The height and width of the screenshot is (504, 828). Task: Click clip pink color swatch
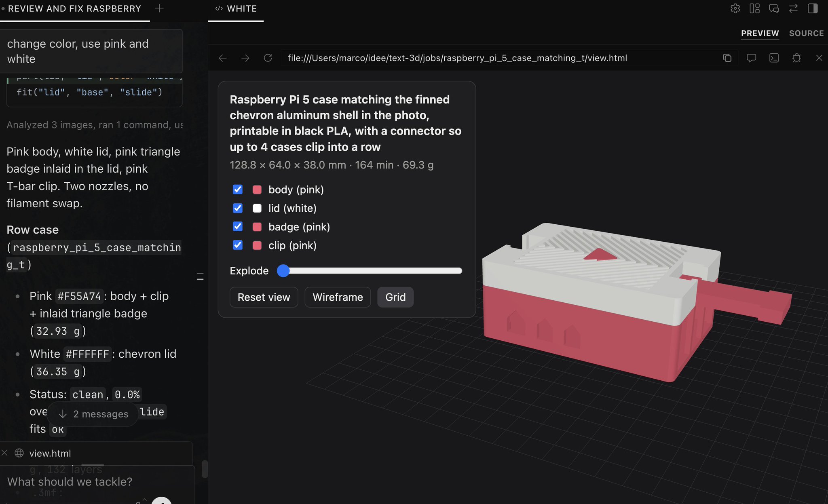pos(257,245)
